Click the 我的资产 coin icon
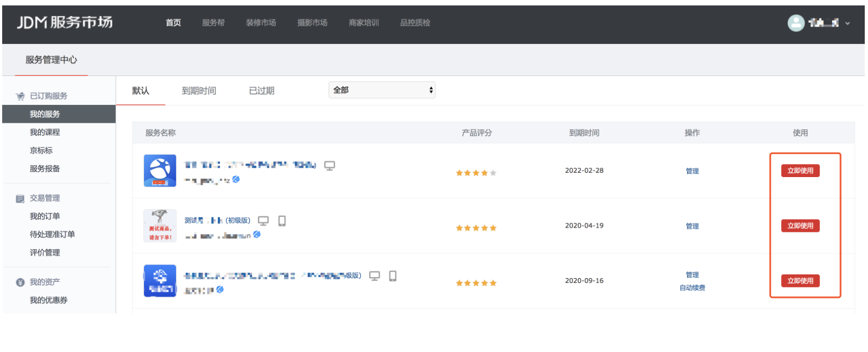Viewport: 868px width, 352px height. click(x=20, y=282)
